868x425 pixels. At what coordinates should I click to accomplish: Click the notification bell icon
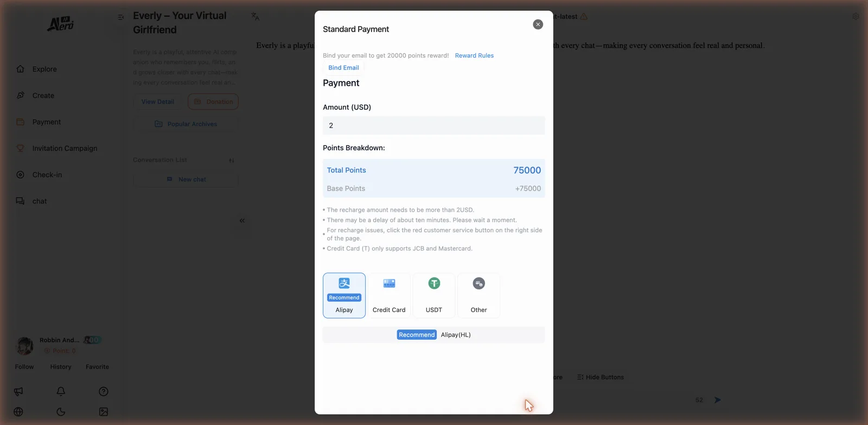tap(61, 391)
